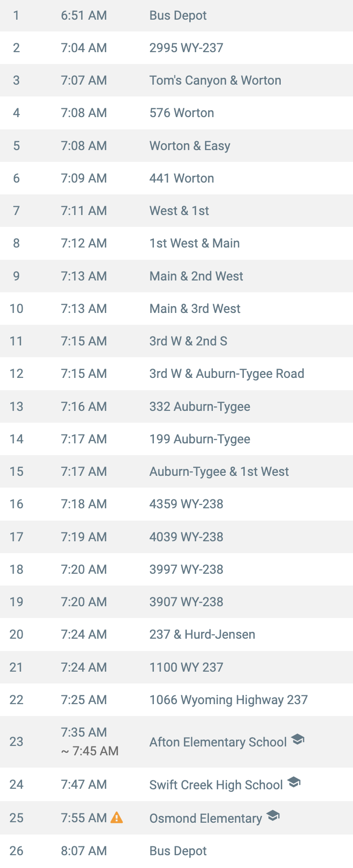Click the school icon beside Osmond Elementary
353x868 pixels.
[273, 815]
